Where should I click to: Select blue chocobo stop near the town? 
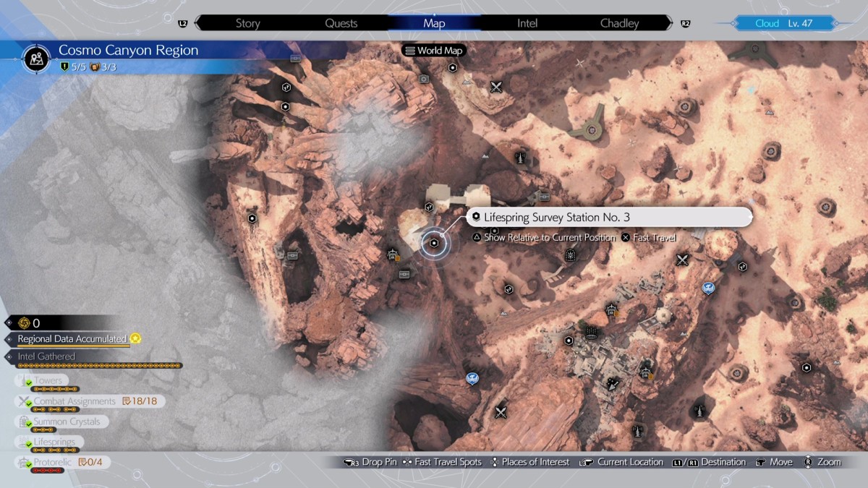coord(708,288)
